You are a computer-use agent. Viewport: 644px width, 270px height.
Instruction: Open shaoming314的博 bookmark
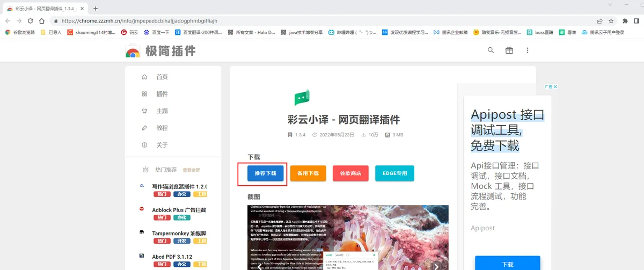92,32
